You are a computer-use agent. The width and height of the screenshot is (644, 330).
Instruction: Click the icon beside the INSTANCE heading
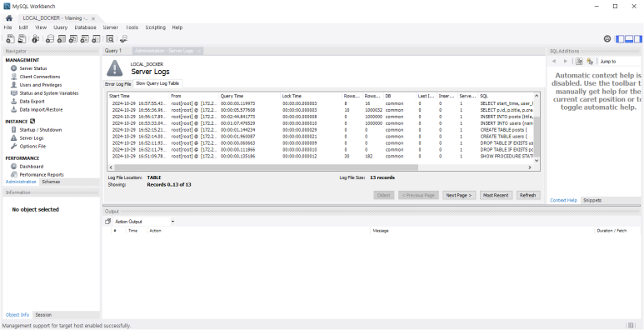click(x=32, y=121)
